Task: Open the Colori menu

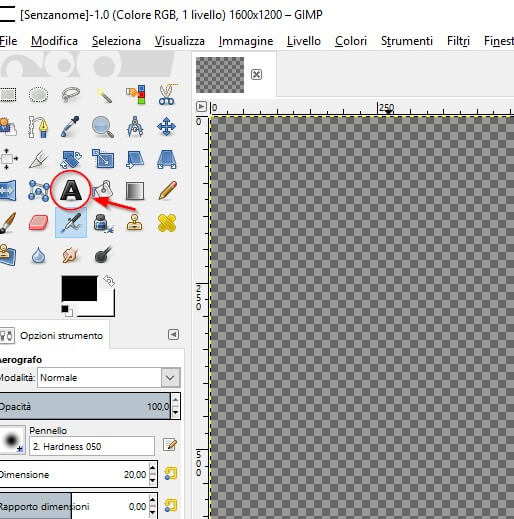Action: click(351, 41)
